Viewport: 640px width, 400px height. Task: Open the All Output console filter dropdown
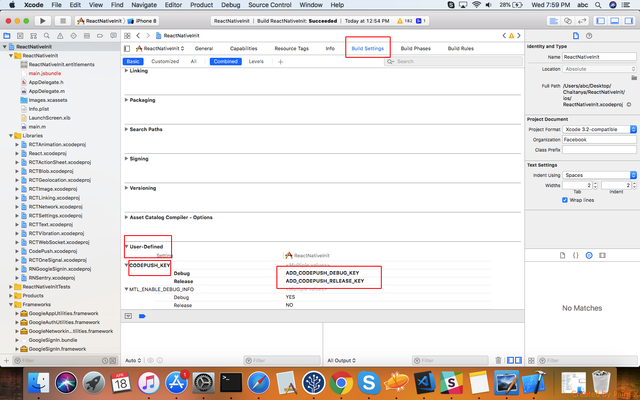(x=341, y=360)
